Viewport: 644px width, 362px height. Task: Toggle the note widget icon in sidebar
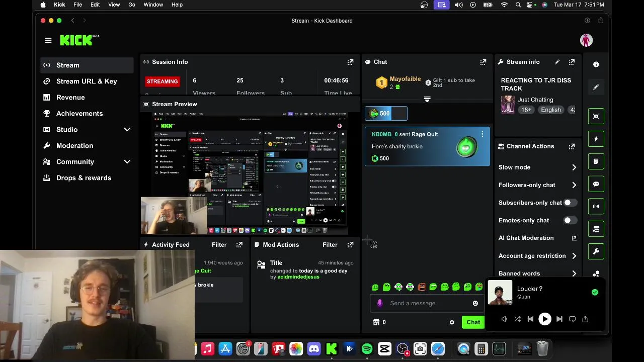click(x=596, y=161)
